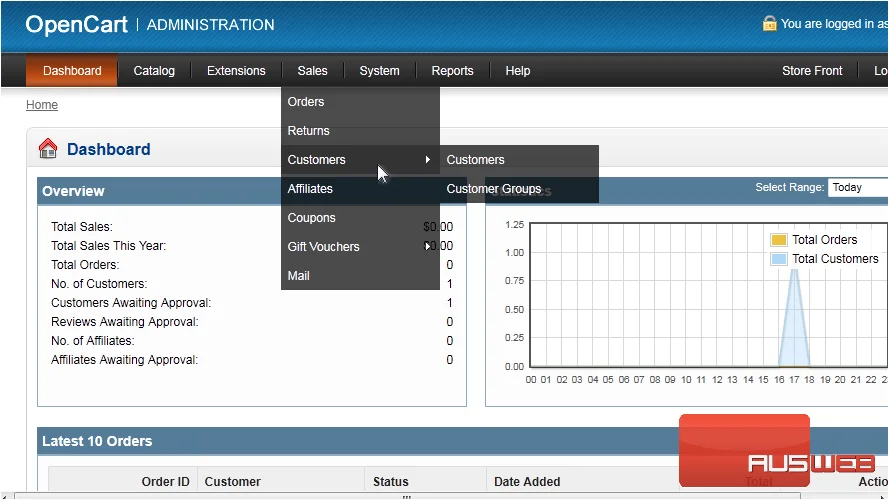Image resolution: width=889 pixels, height=500 pixels.
Task: Click the OpenCart logo text
Action: tap(77, 24)
